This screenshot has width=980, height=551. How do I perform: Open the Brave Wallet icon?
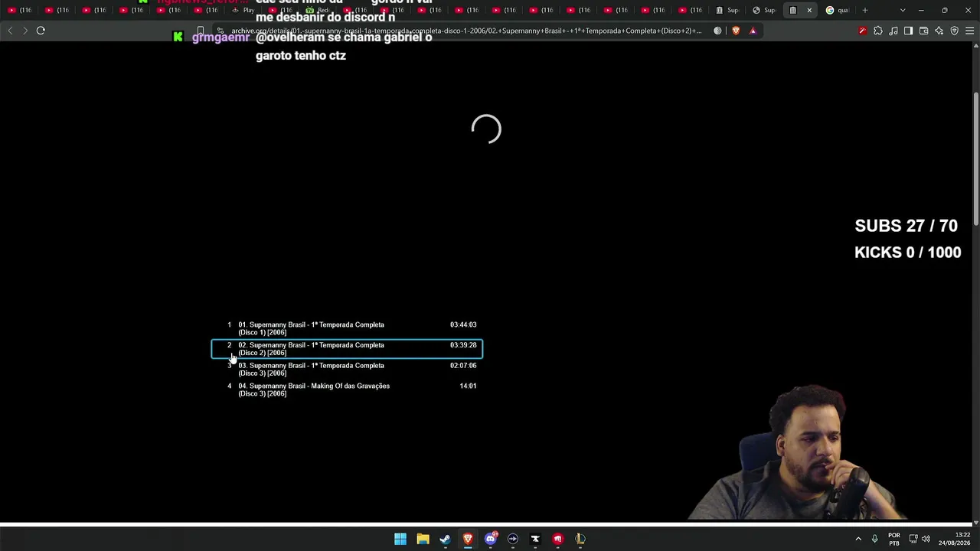[924, 31]
